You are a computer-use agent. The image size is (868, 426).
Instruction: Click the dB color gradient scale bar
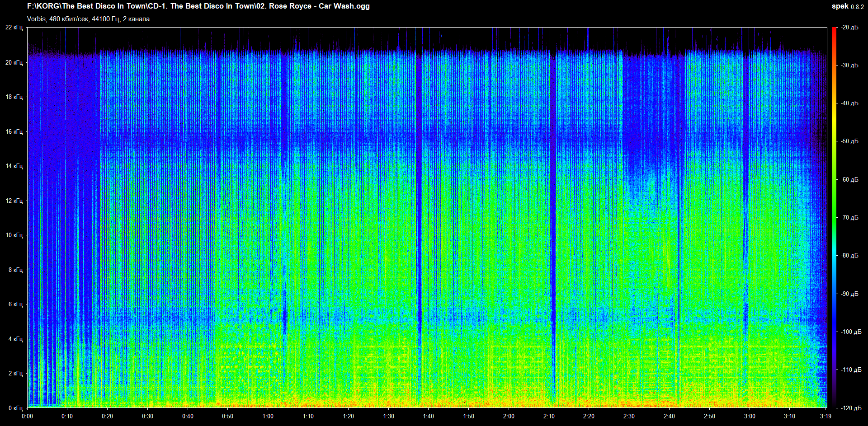(834, 218)
